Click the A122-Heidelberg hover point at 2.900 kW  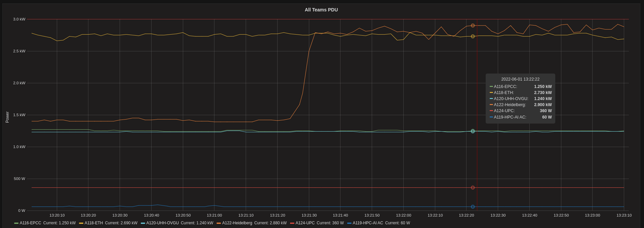473,26
